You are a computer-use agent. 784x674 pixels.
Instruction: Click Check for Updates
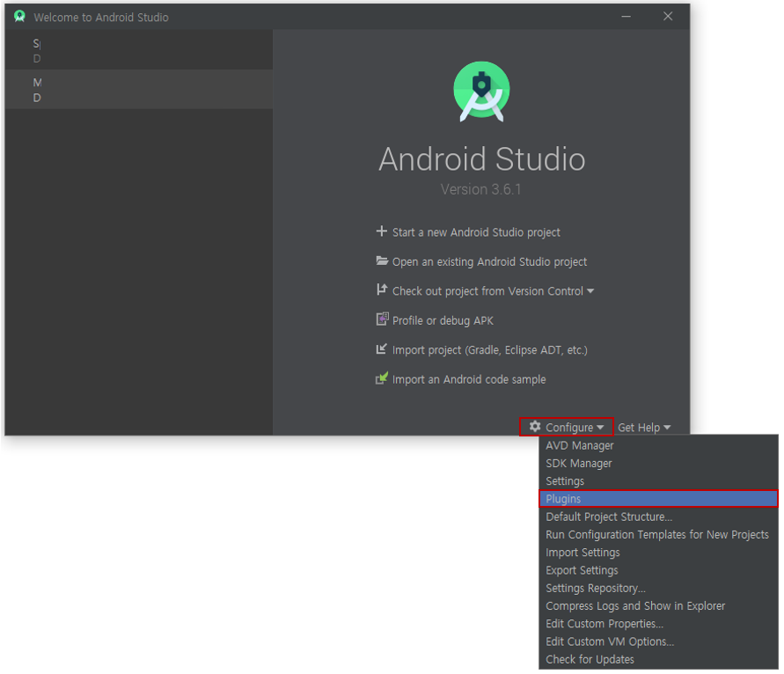click(658, 660)
